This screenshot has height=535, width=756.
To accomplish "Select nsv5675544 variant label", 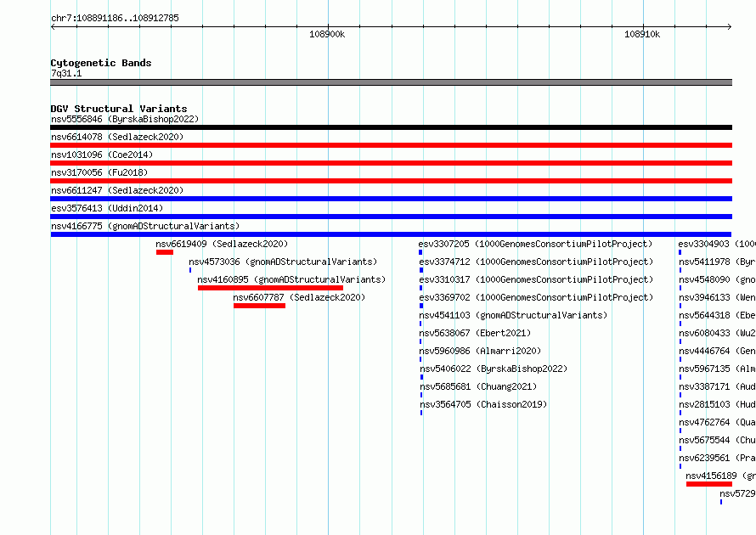I will (717, 440).
